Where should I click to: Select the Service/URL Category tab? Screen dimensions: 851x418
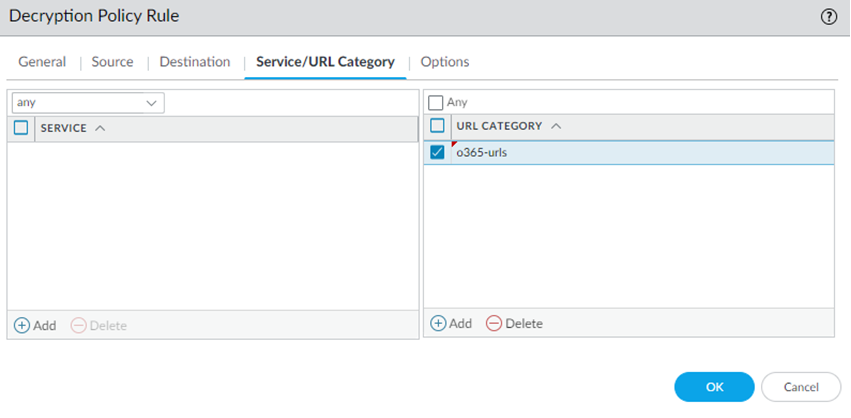[325, 62]
